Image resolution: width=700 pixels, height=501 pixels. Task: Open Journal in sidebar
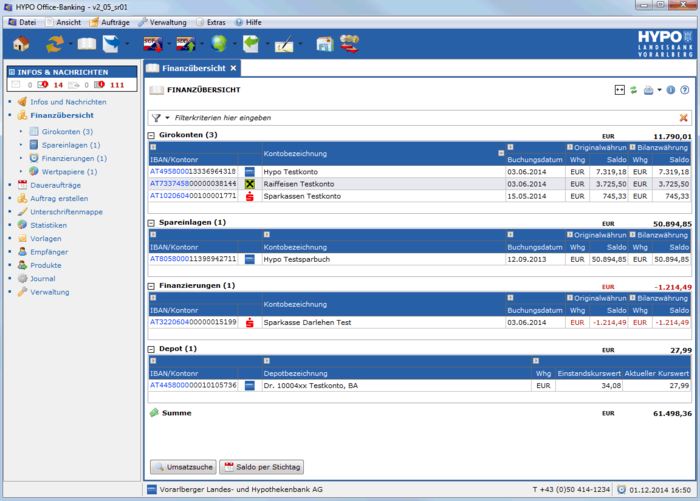43,279
